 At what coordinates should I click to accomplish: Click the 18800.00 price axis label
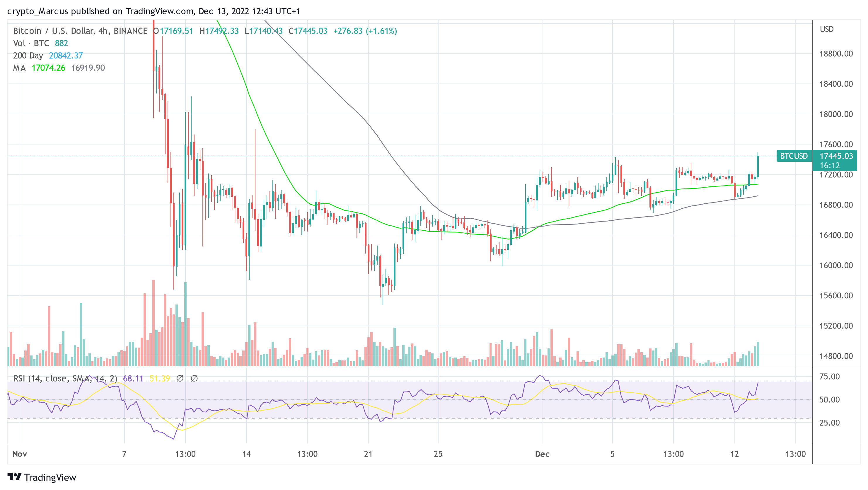click(x=836, y=54)
